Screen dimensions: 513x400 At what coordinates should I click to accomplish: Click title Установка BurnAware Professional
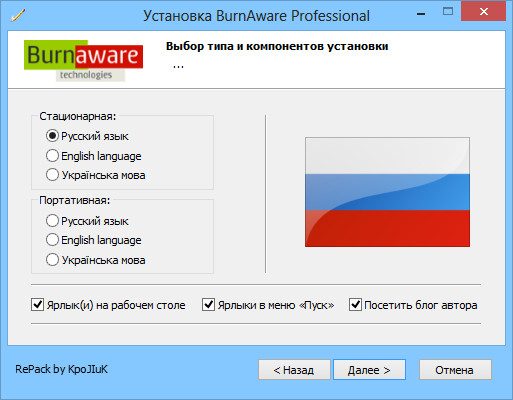pos(256,16)
